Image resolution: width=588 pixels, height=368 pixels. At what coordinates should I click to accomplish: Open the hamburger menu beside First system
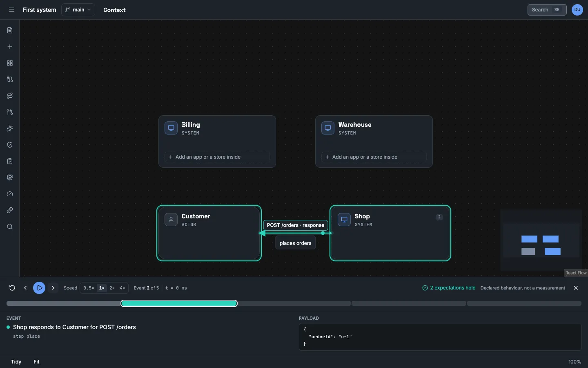point(11,10)
